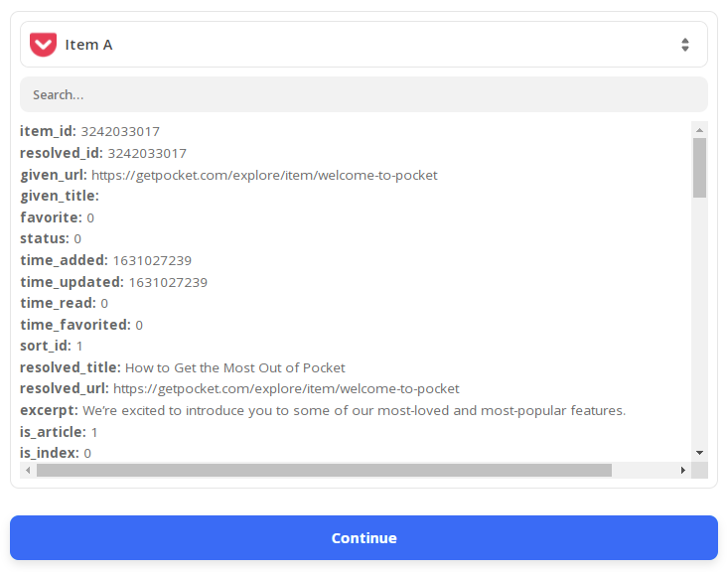Select the given_url welcome-to-pocket link
The width and height of the screenshot is (728, 572).
pos(264,175)
